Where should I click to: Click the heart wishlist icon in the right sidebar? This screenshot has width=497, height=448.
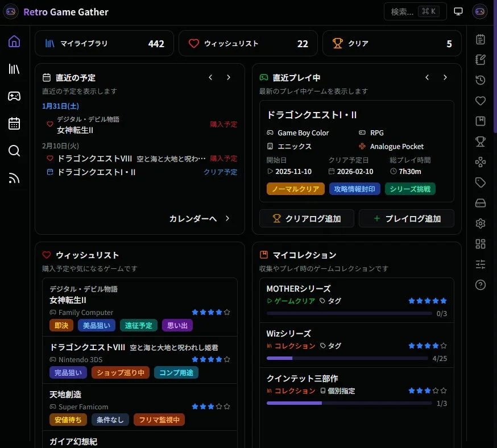coord(481,101)
